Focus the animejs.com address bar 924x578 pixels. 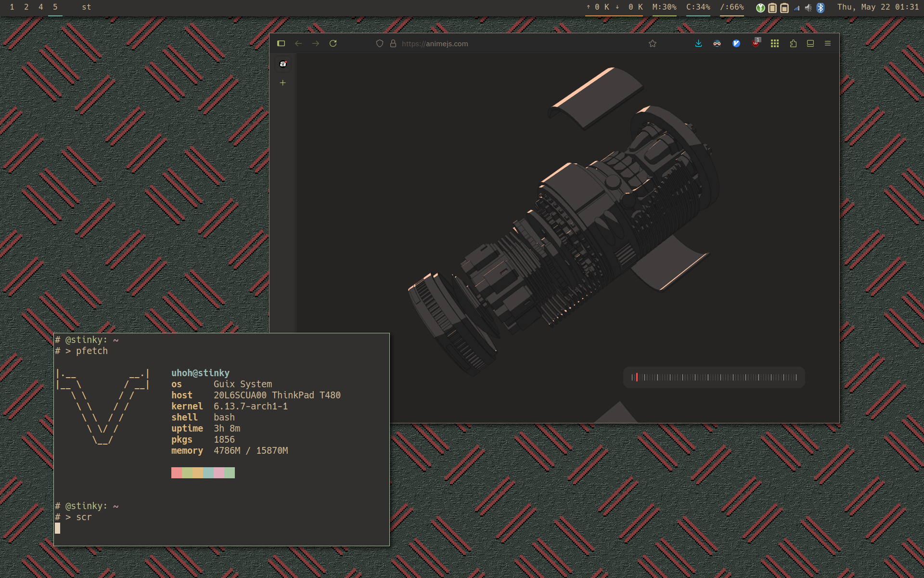(x=515, y=43)
